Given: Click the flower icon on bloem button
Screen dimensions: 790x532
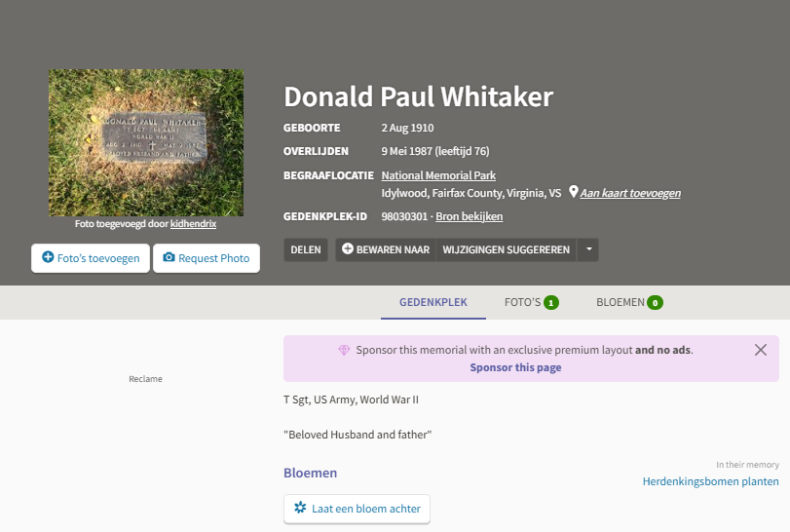Looking at the screenshot, I should click(x=300, y=508).
